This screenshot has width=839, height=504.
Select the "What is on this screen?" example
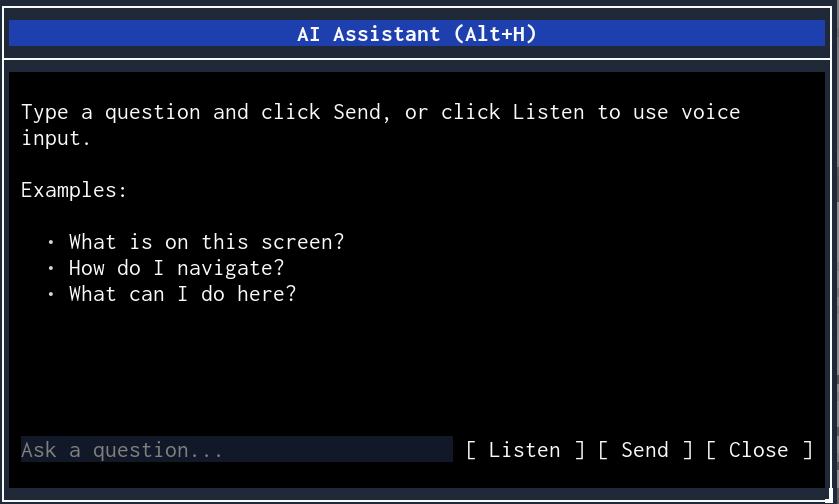click(x=208, y=242)
